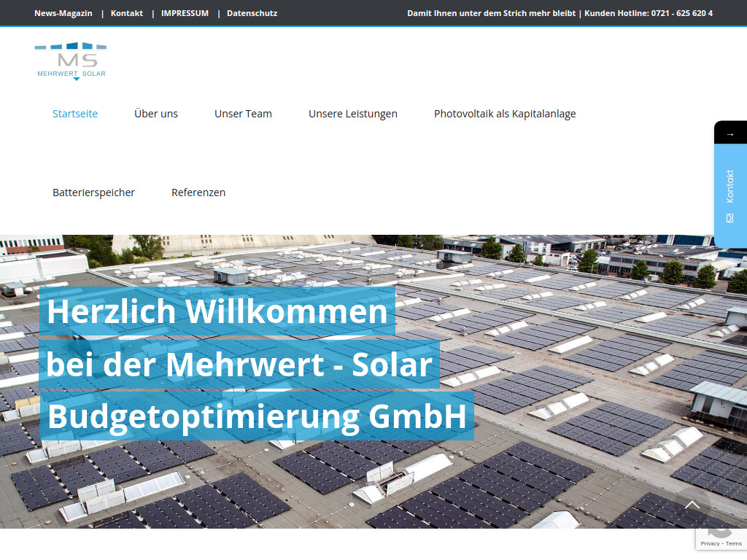The image size is (747, 560).
Task: Select IMPRESSUM in the top bar
Action: click(x=185, y=12)
